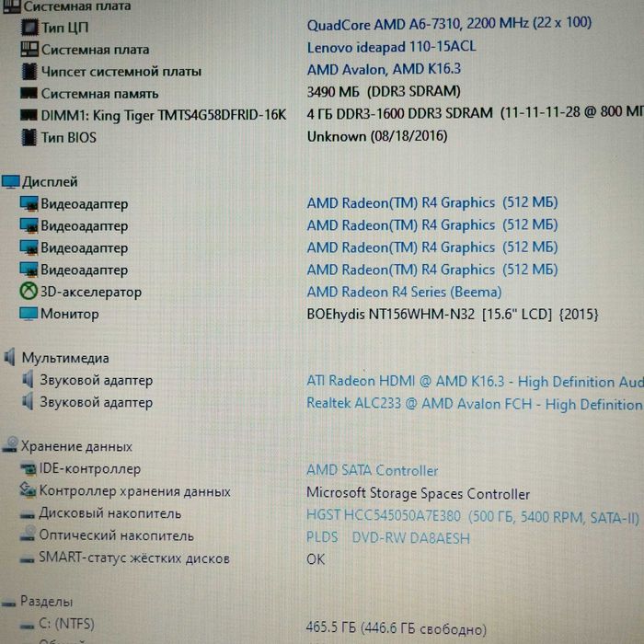Click the CPU icon beside Тип ЦП
The width and height of the screenshot is (644, 644).
point(29,27)
